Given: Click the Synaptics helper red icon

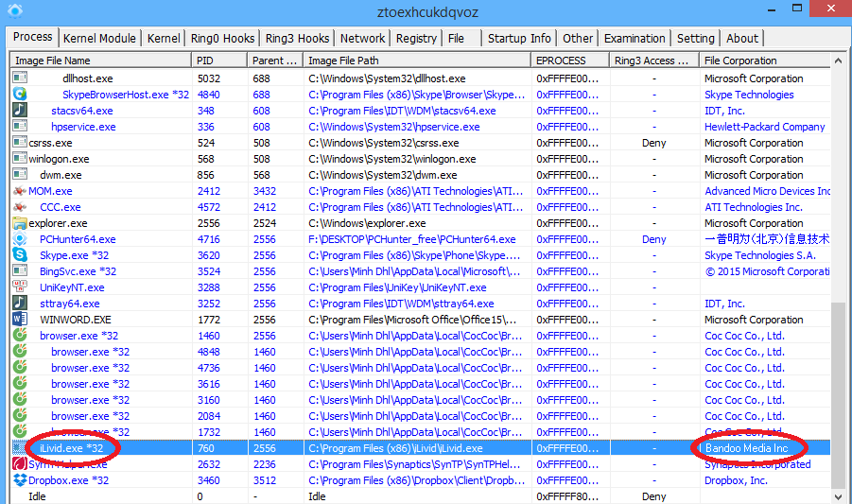Looking at the screenshot, I should click(20, 463).
